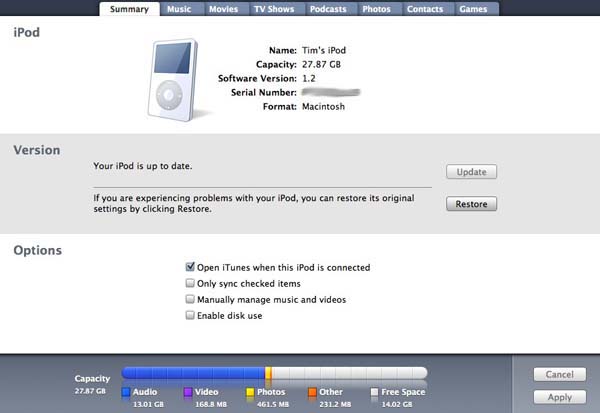Open the Movies tab

(x=223, y=9)
